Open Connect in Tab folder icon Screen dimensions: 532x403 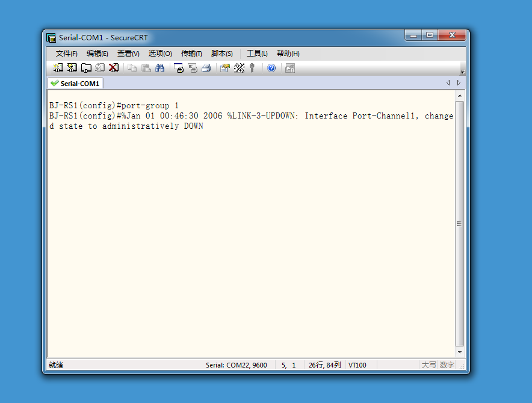(x=86, y=68)
